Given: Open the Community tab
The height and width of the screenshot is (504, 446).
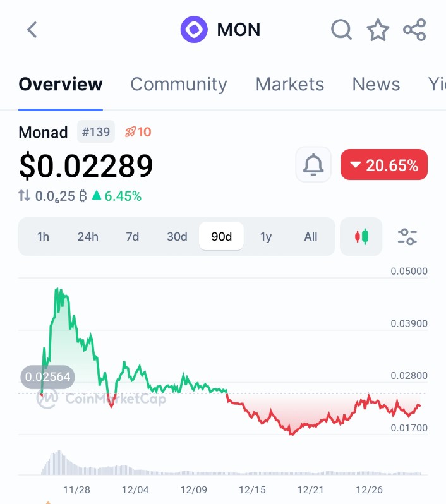Looking at the screenshot, I should pyautogui.click(x=178, y=84).
